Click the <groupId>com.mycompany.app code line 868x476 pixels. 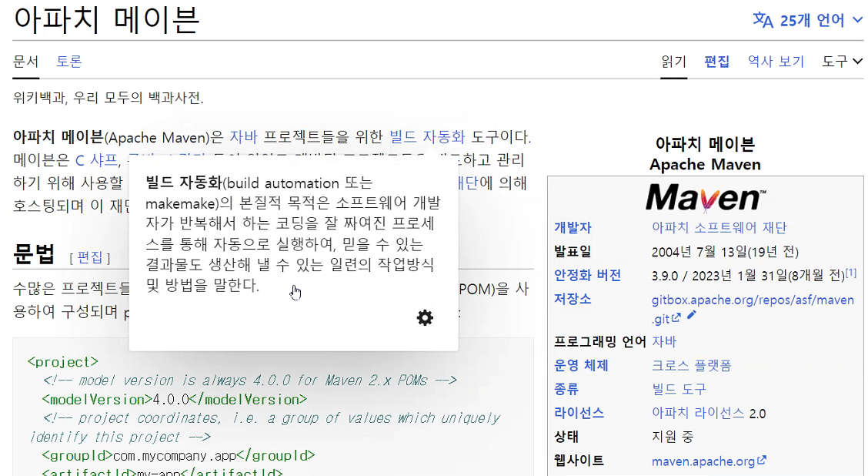click(x=178, y=455)
